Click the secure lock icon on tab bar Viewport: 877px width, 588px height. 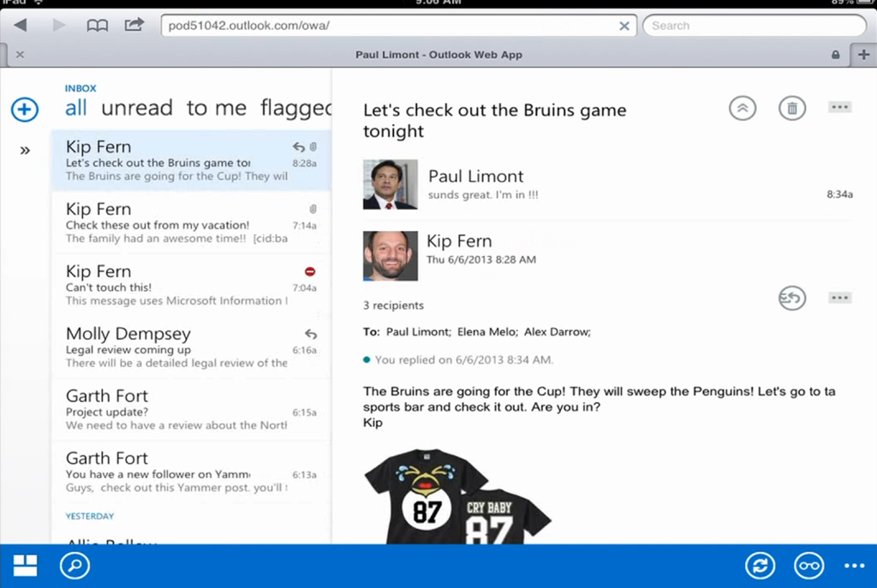(835, 55)
